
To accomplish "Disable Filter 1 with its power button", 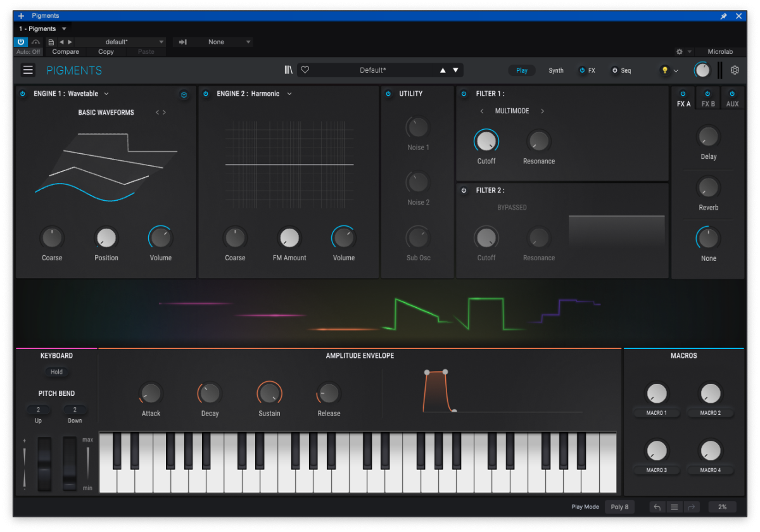I will [464, 94].
